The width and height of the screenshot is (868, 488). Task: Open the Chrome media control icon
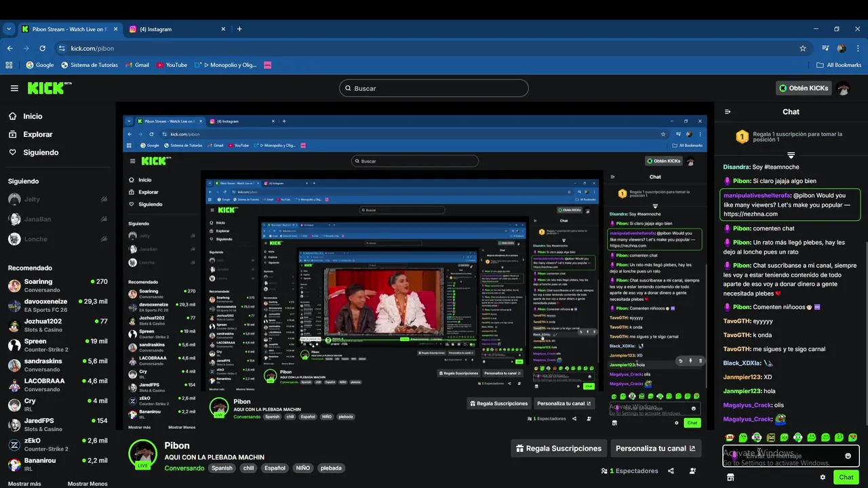825,48
